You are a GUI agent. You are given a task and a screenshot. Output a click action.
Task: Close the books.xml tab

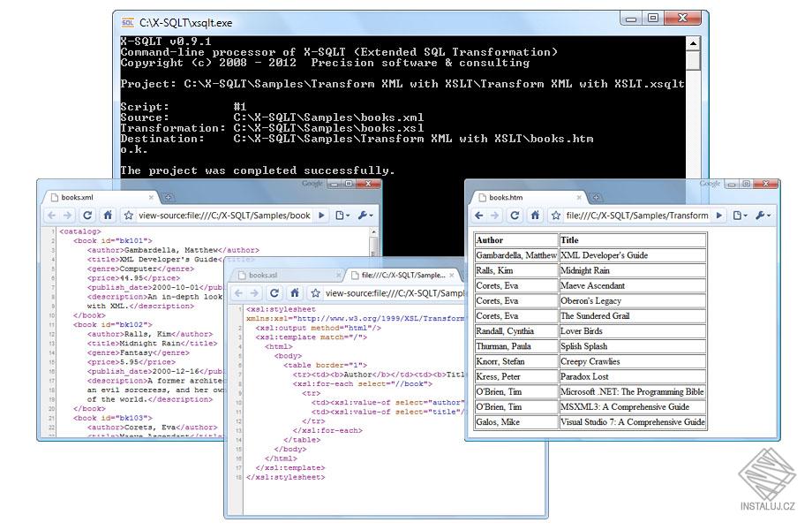pos(151,197)
